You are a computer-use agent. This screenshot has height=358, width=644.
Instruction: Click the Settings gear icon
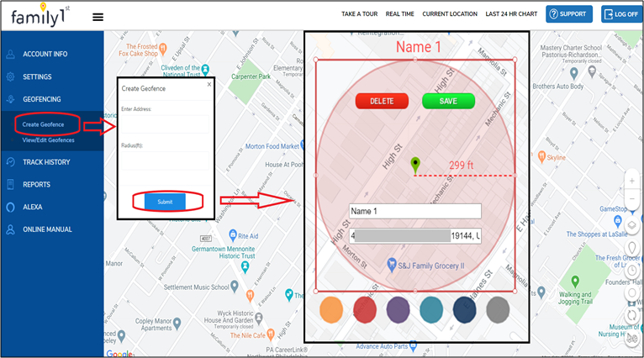pos(11,76)
